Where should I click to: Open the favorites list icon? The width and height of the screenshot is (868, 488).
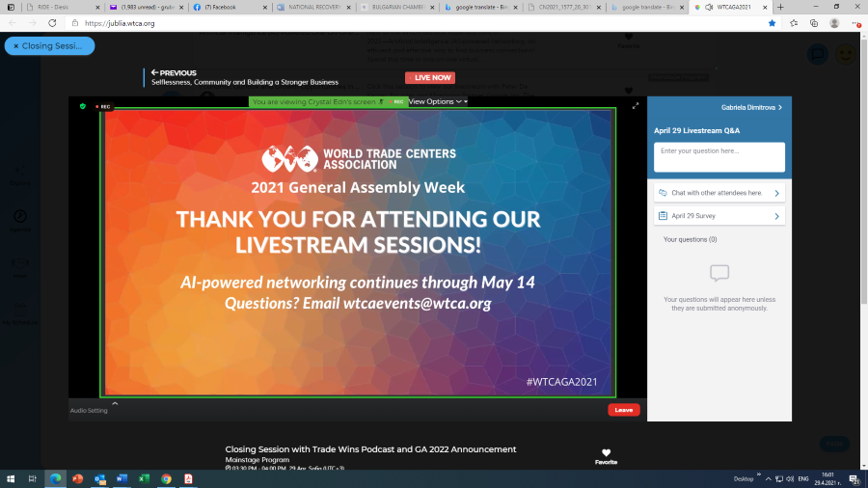pos(794,23)
